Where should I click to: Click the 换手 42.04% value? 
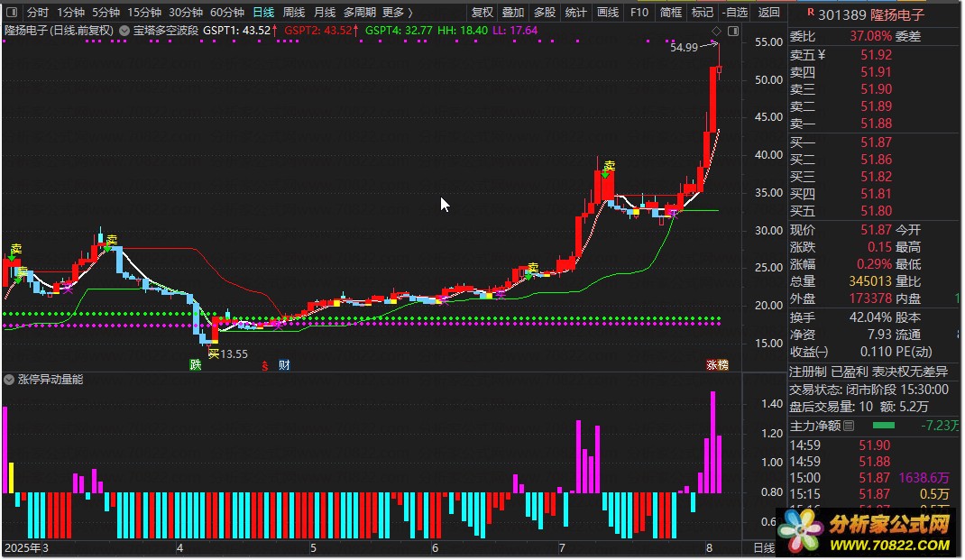870,317
